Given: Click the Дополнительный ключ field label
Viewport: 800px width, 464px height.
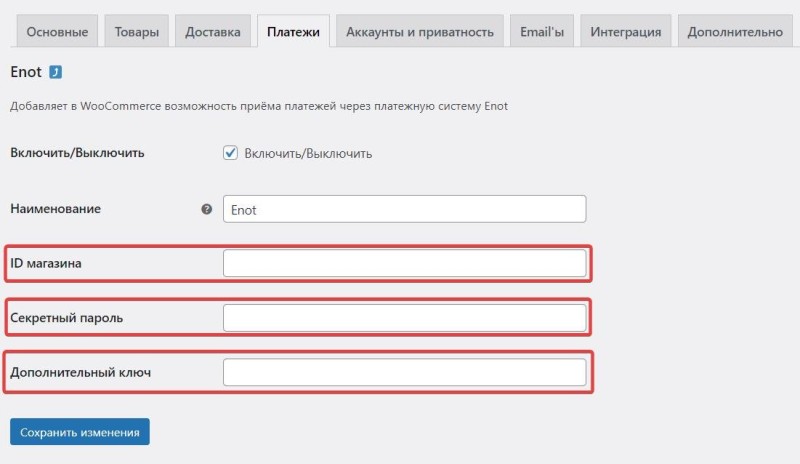Looking at the screenshot, I should [81, 373].
